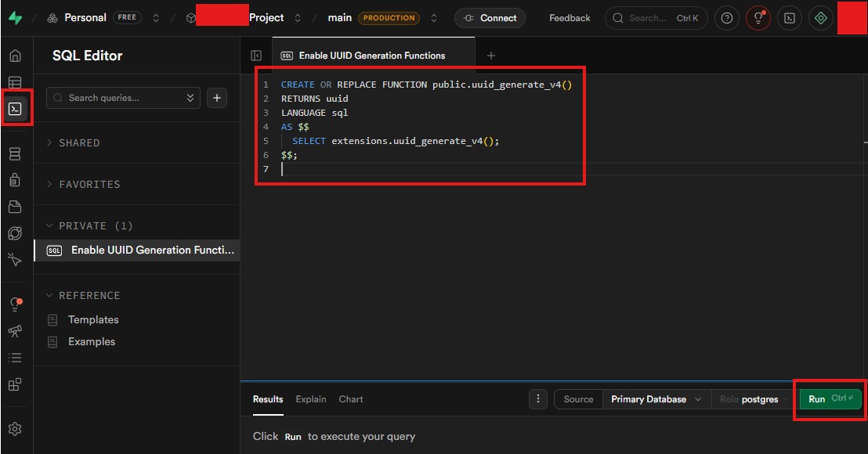Select Enable UUID Generation query in sidebar
Image resolution: width=868 pixels, height=454 pixels.
coord(137,250)
